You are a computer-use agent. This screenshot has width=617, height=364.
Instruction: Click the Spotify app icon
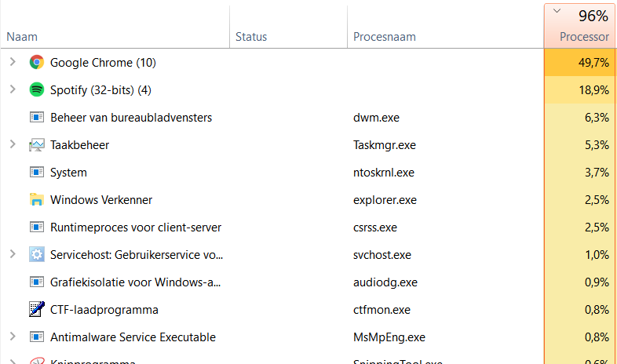pos(36,90)
